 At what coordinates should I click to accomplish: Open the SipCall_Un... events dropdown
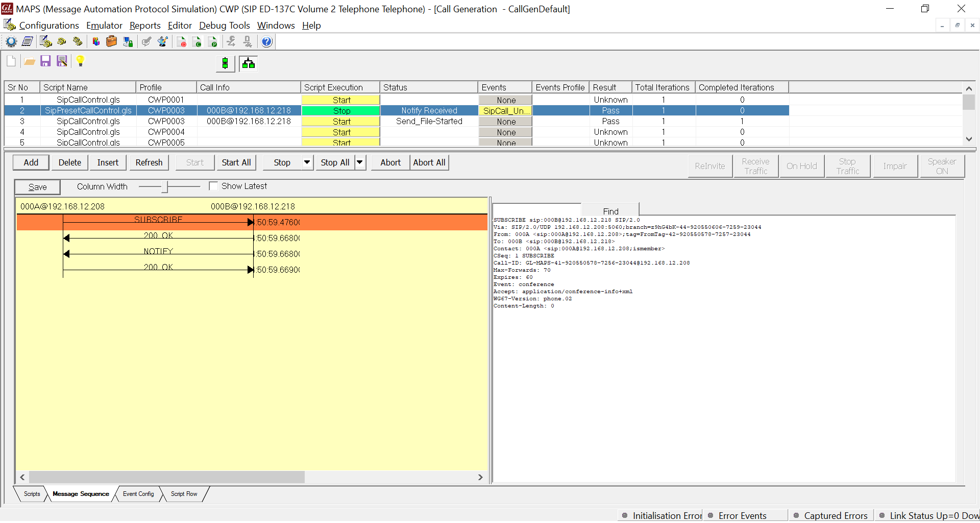coord(506,111)
